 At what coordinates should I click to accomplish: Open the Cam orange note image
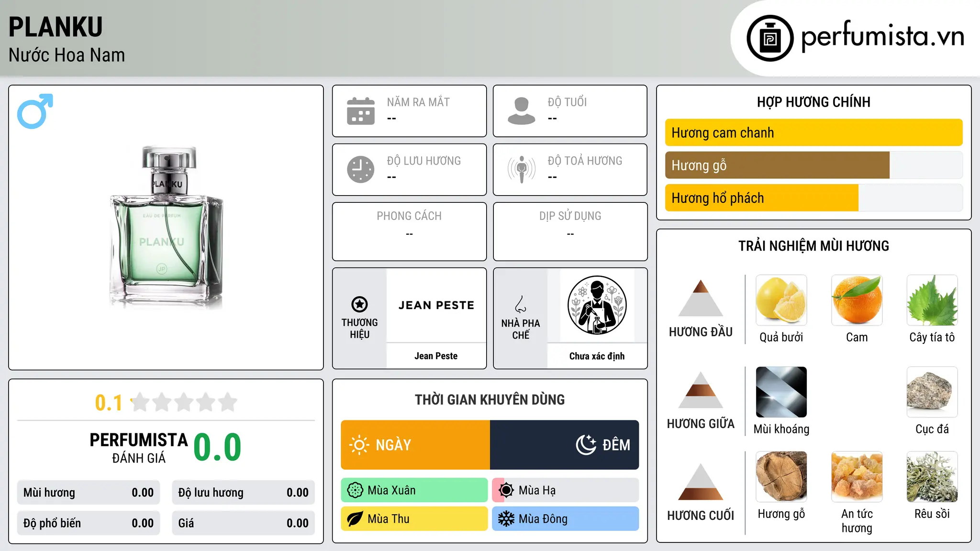click(857, 300)
